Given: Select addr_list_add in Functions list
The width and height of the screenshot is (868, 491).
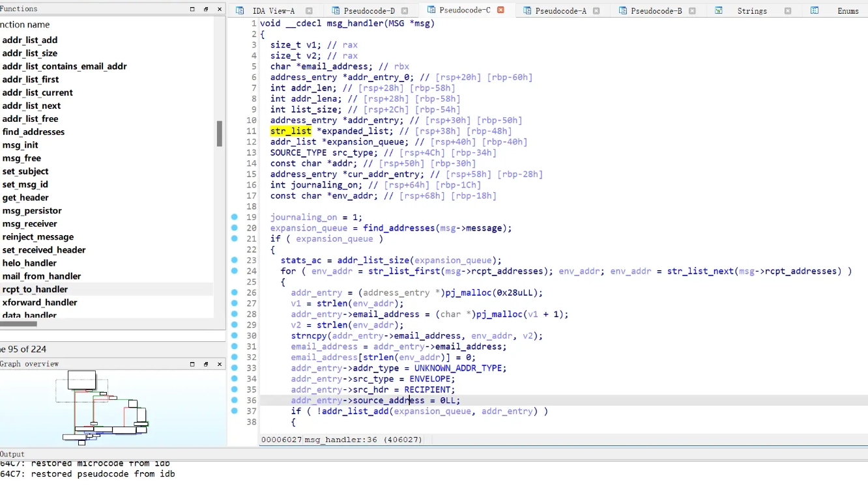Looking at the screenshot, I should click(x=30, y=40).
